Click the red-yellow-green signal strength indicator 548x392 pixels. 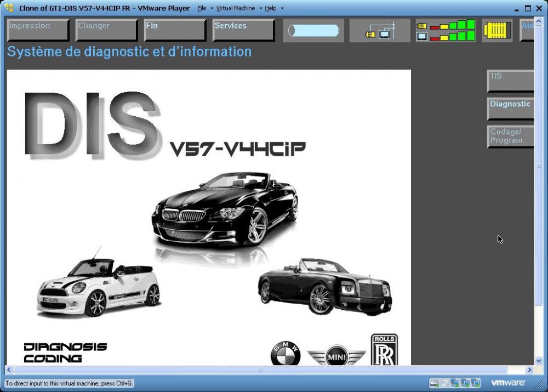446,30
